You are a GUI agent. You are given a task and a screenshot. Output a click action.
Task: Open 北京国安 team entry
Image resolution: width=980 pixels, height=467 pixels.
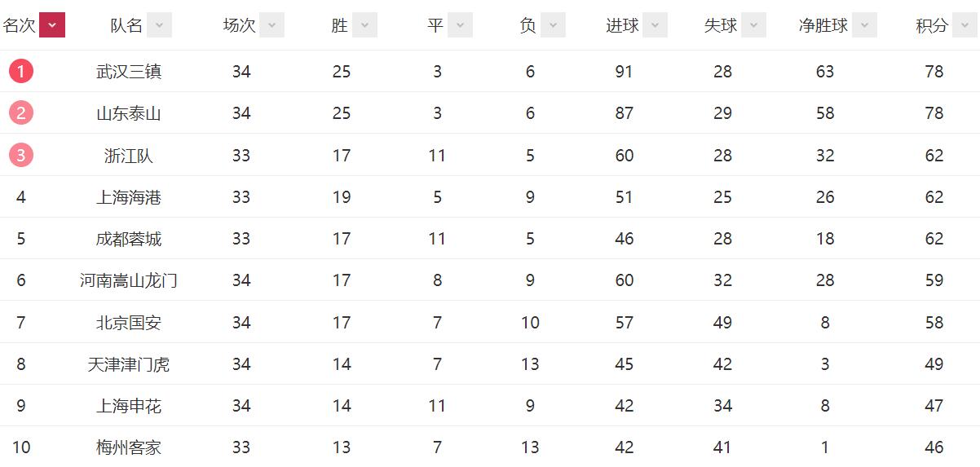[129, 323]
